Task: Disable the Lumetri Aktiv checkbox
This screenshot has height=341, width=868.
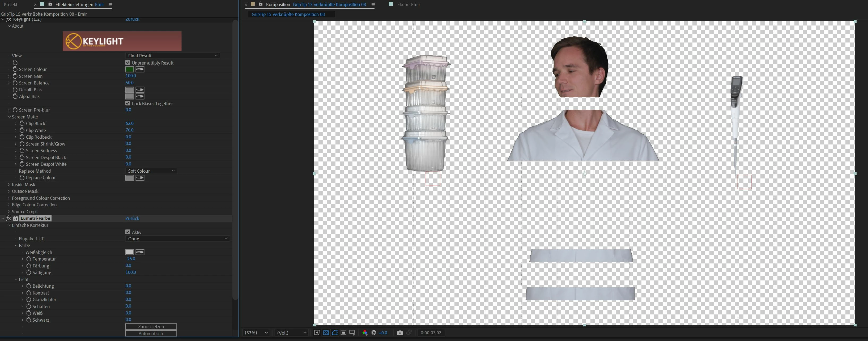Action: point(128,232)
